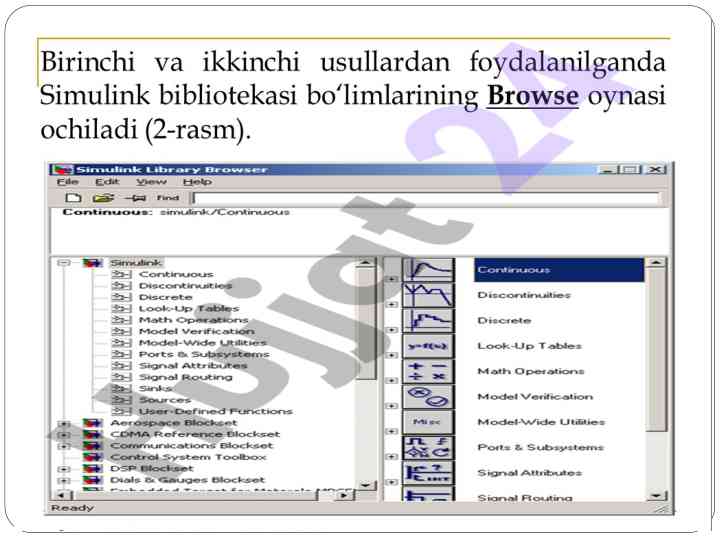Open the File menu
This screenshot has height=540, width=720.
[66, 182]
